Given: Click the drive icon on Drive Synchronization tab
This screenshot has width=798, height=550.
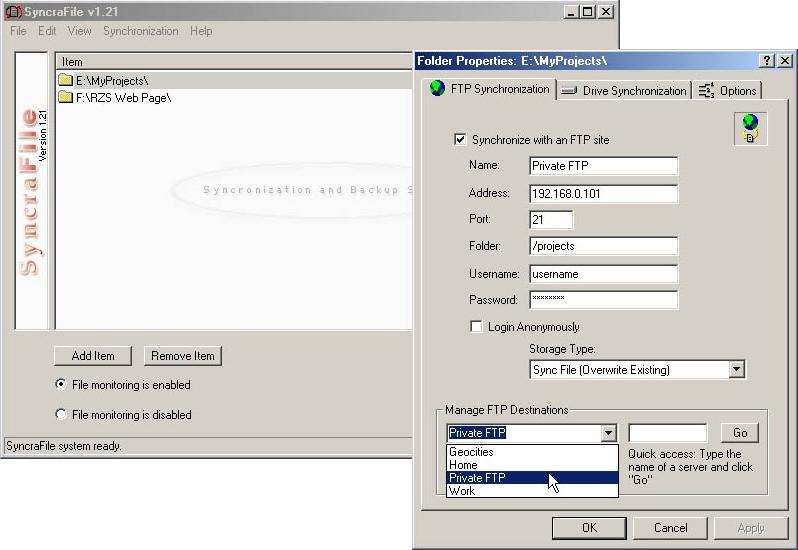Looking at the screenshot, I should coord(568,91).
